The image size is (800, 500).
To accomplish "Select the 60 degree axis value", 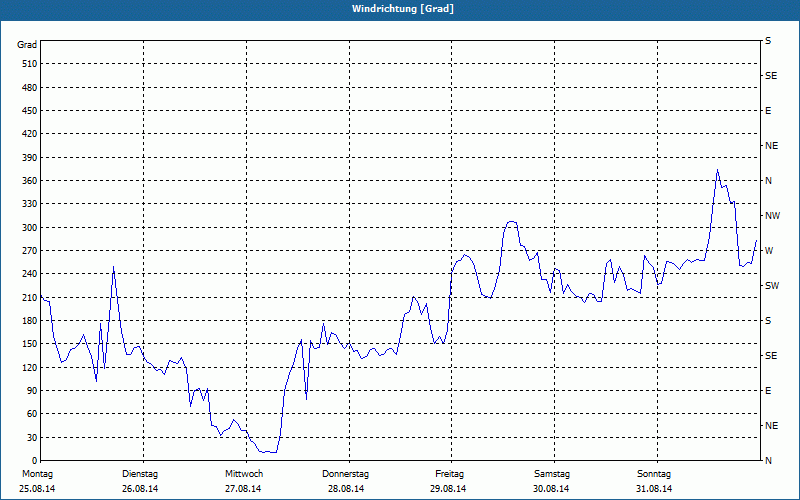I will click(32, 414).
